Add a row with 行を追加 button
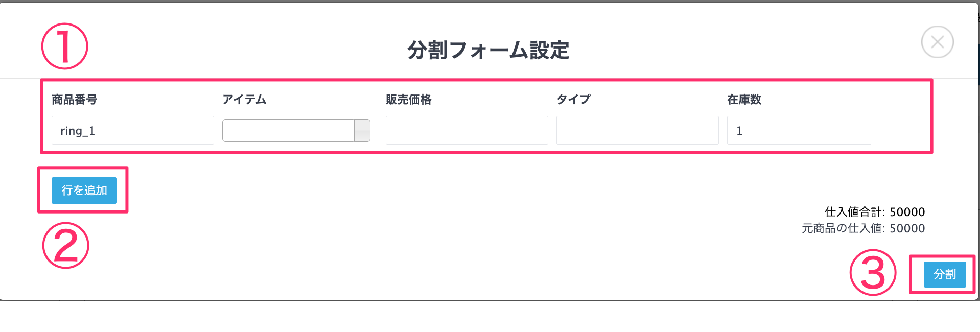This screenshot has height=332, width=980. click(x=84, y=191)
